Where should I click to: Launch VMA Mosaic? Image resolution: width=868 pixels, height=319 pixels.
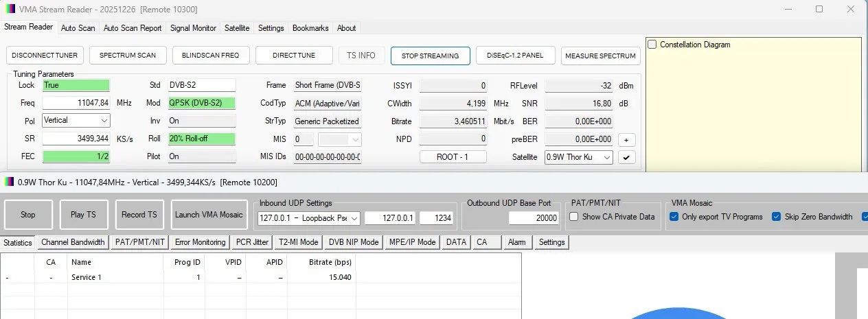(x=209, y=215)
